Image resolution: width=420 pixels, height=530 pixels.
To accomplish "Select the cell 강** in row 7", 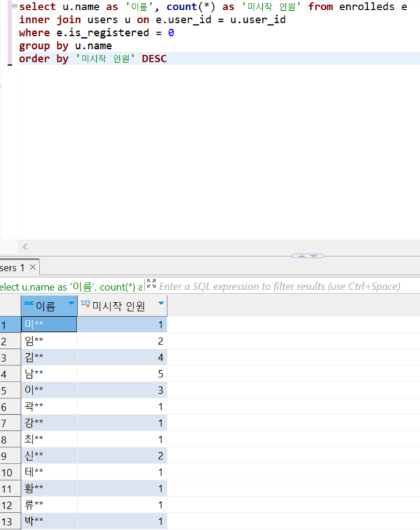I will 49,423.
